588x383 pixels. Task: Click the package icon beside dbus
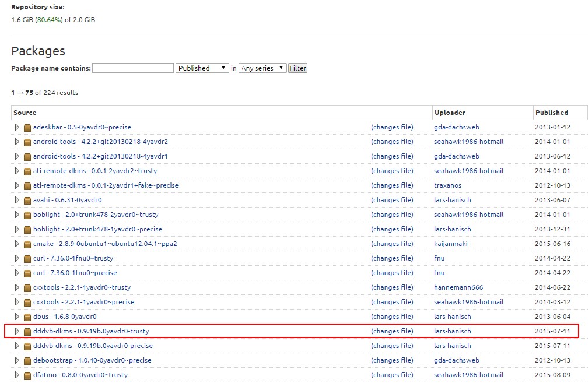(27, 317)
